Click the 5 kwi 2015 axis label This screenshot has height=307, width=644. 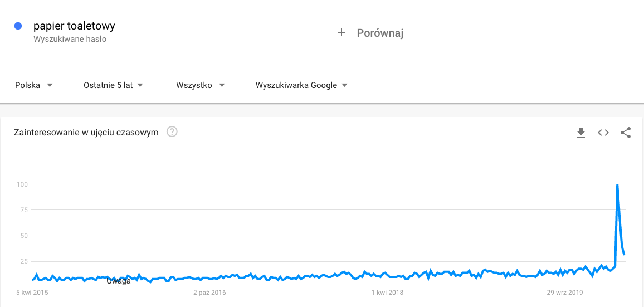pos(32,293)
